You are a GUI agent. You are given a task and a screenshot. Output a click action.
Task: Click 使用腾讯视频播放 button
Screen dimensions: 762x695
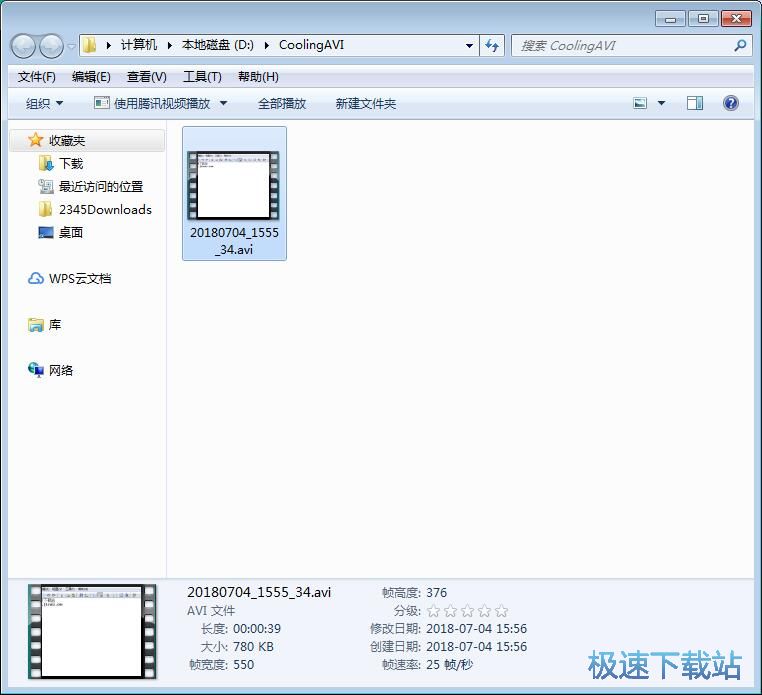tap(152, 104)
